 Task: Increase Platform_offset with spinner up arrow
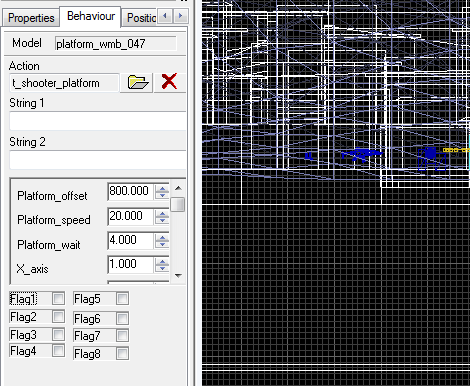(x=162, y=188)
